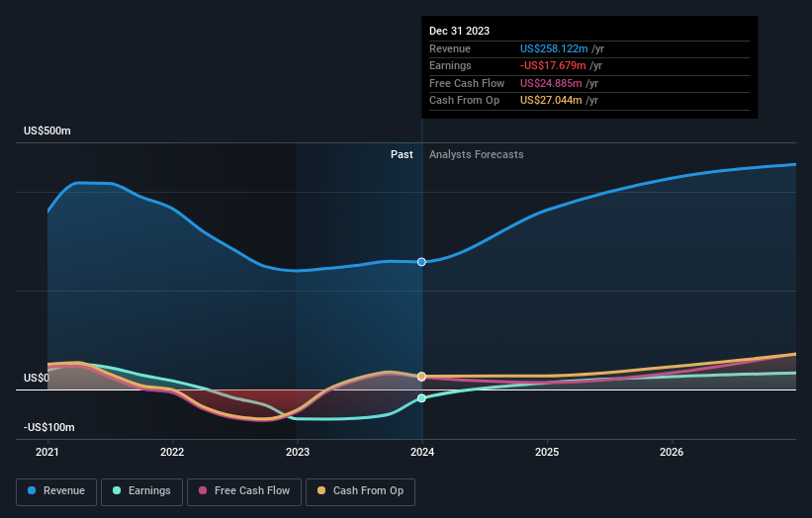Click the US$24.885m free cash flow value
Screen dimensions: 812x518
pos(551,83)
